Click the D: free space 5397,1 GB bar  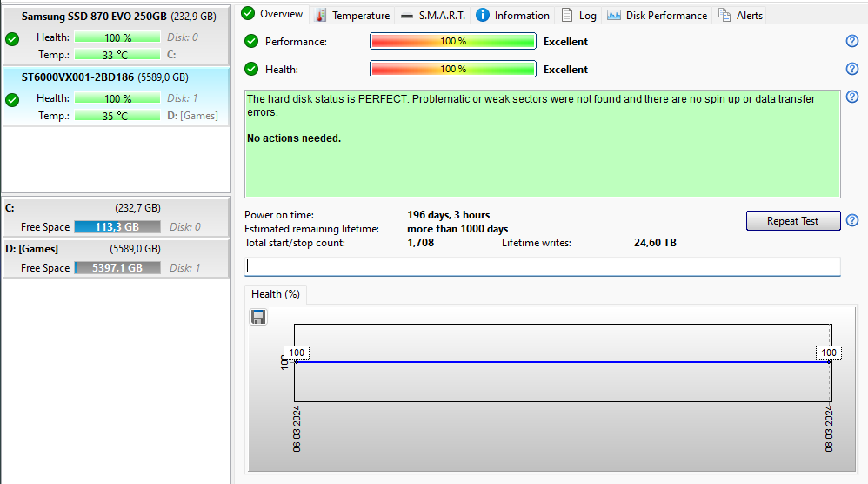click(117, 268)
